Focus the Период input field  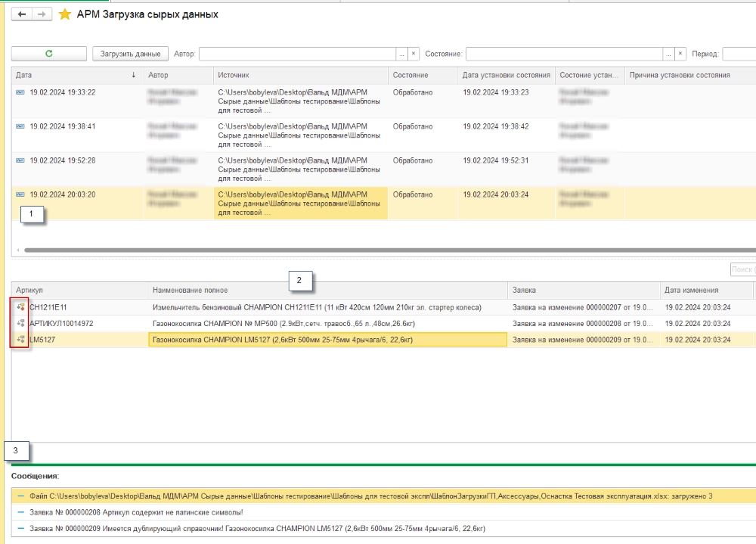click(739, 54)
